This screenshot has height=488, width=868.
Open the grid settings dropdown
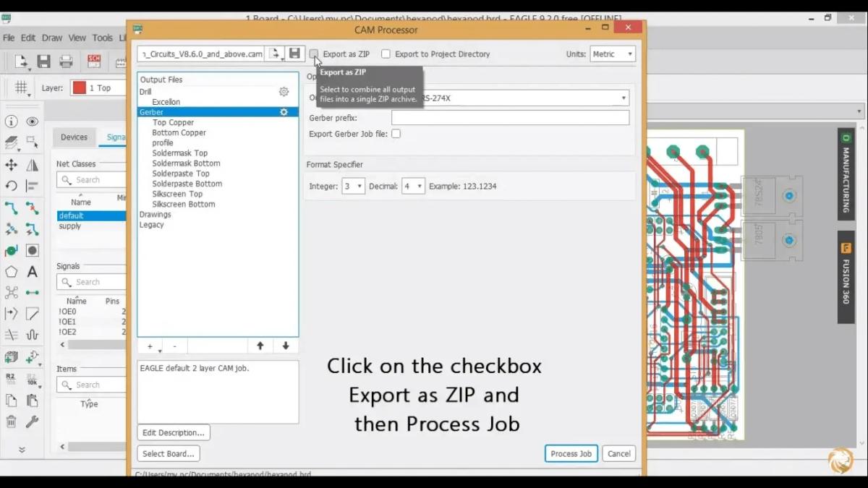tap(22, 88)
